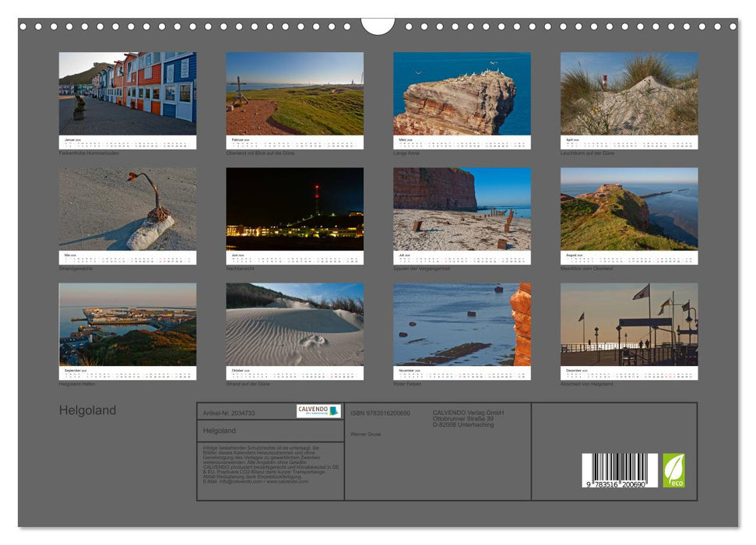
Task: Click the green eco leaf icon
Action: pyautogui.click(x=673, y=470)
